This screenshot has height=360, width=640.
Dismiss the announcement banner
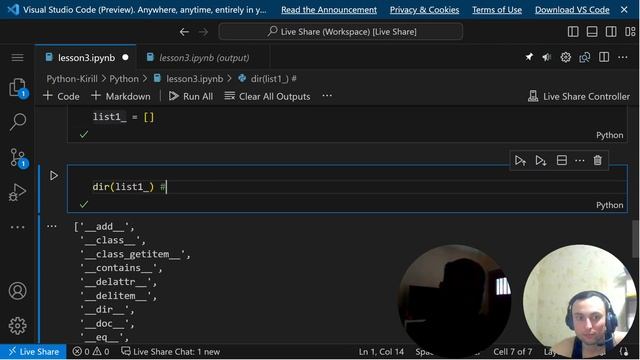point(624,9)
